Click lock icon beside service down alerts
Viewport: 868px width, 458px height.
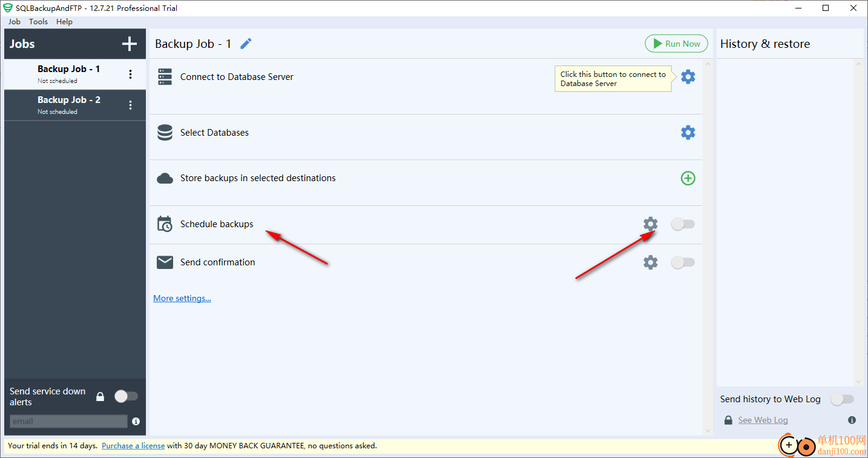[100, 397]
